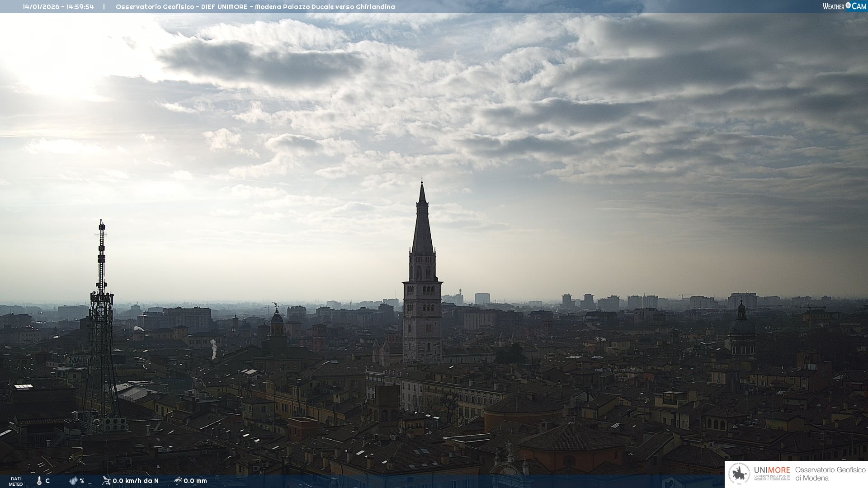Click the temperature C unit label
Viewport: 868px width, 488px height.
pos(47,481)
